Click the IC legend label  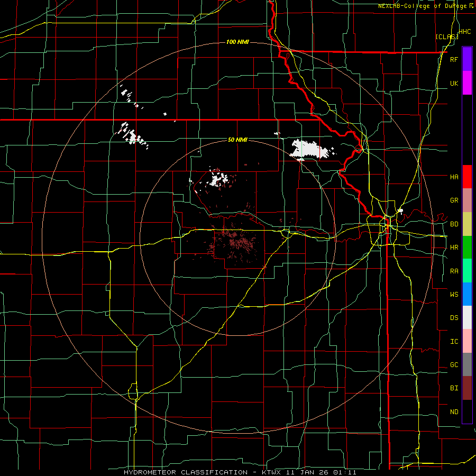coord(454,342)
